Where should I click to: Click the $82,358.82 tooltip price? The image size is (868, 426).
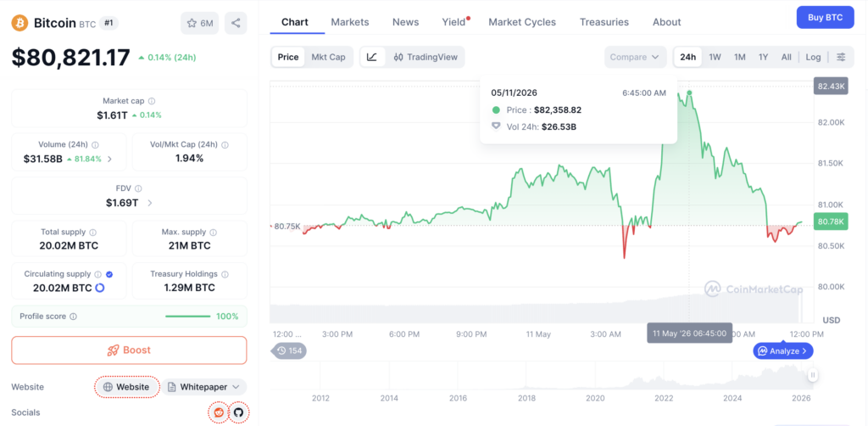[558, 109]
